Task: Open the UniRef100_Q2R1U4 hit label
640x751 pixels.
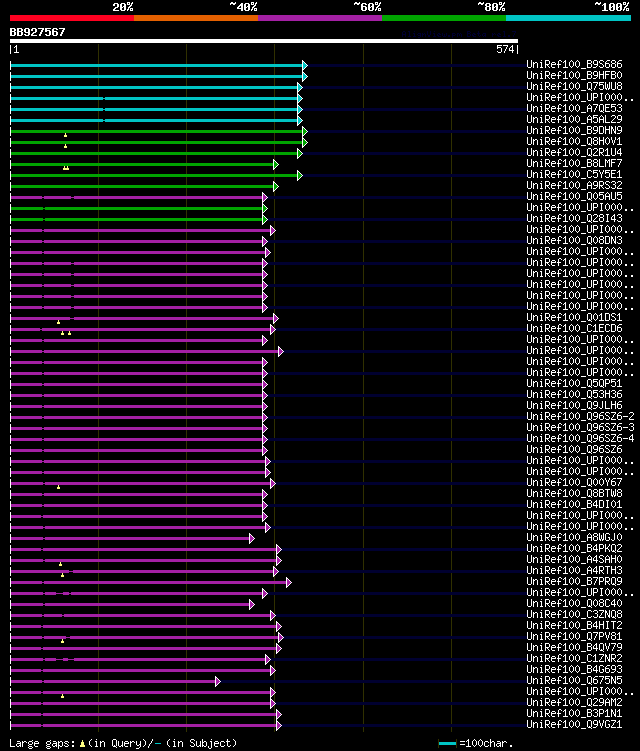Action: pyautogui.click(x=574, y=152)
